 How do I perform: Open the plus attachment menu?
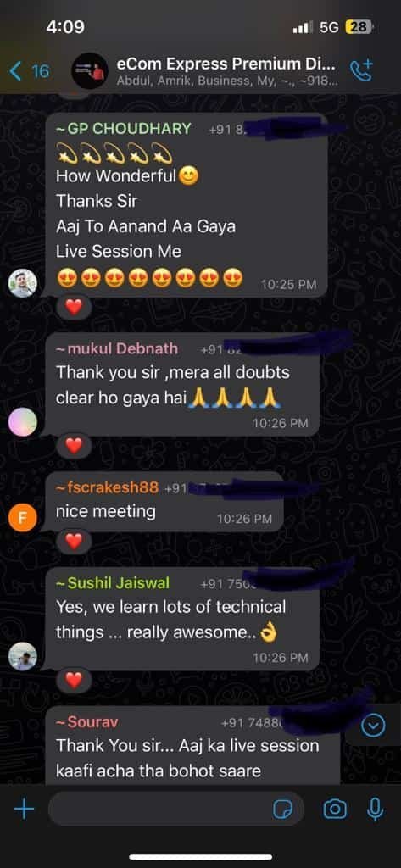[24, 810]
